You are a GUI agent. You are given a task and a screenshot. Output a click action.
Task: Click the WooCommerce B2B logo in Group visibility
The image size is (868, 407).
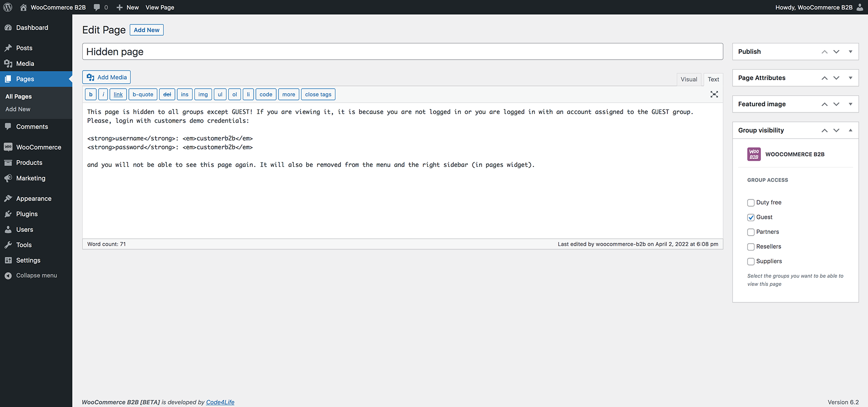click(754, 154)
